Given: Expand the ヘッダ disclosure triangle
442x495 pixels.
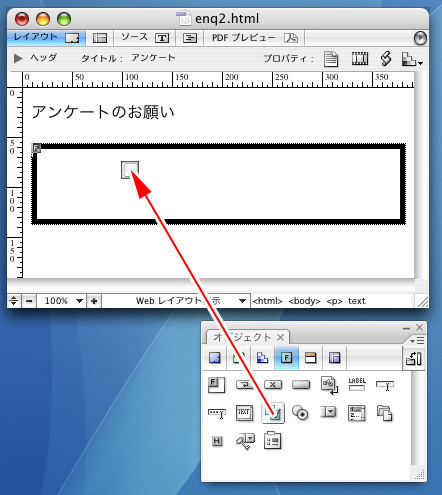Looking at the screenshot, I should (x=18, y=58).
